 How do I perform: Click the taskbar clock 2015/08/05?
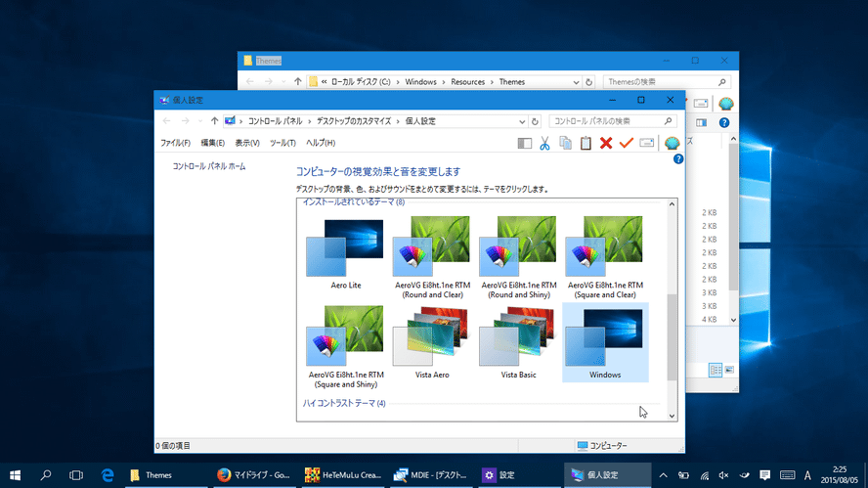[x=840, y=475]
